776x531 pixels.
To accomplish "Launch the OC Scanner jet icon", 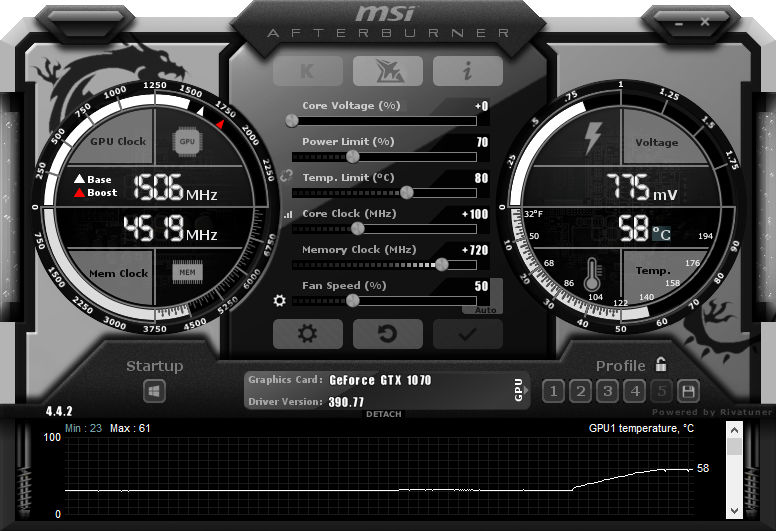I will tap(388, 71).
